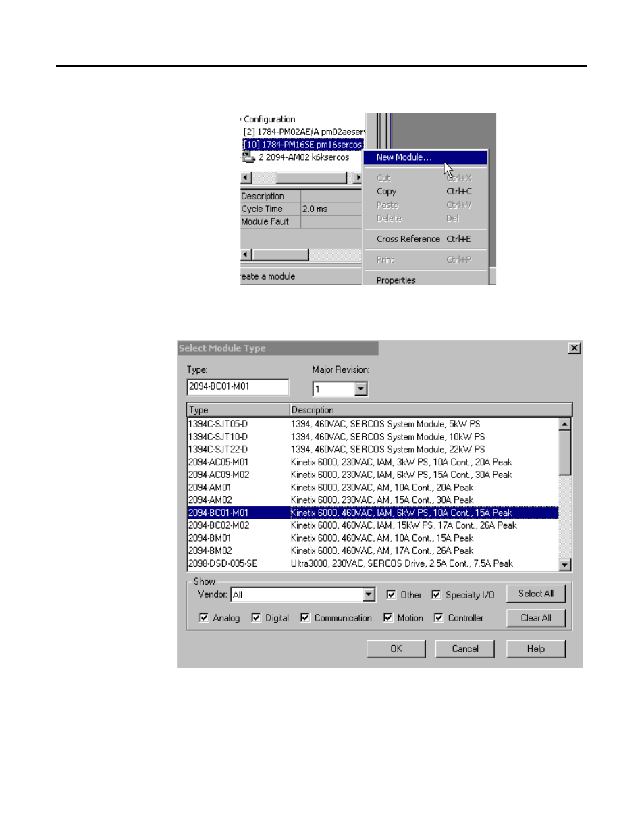Screen dimensions: 644x834
Task: Choose Copy from the context menu
Action: (425, 192)
